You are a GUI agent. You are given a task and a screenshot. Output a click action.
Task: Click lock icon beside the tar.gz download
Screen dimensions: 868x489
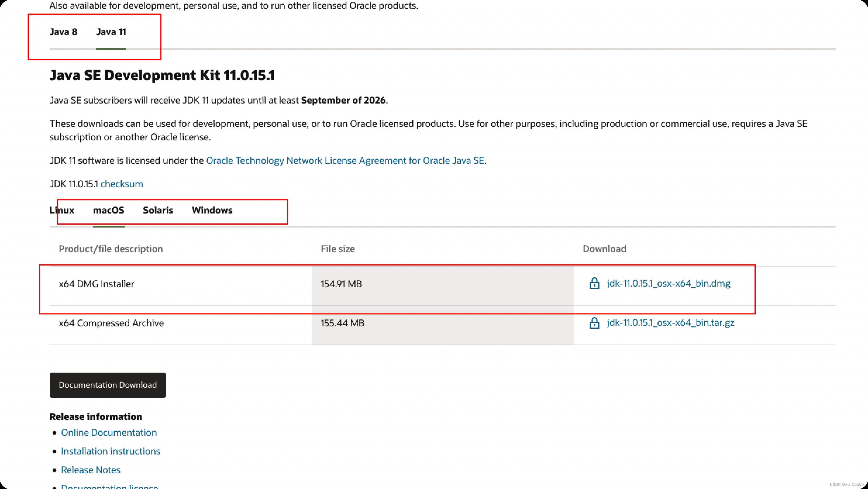tap(594, 323)
